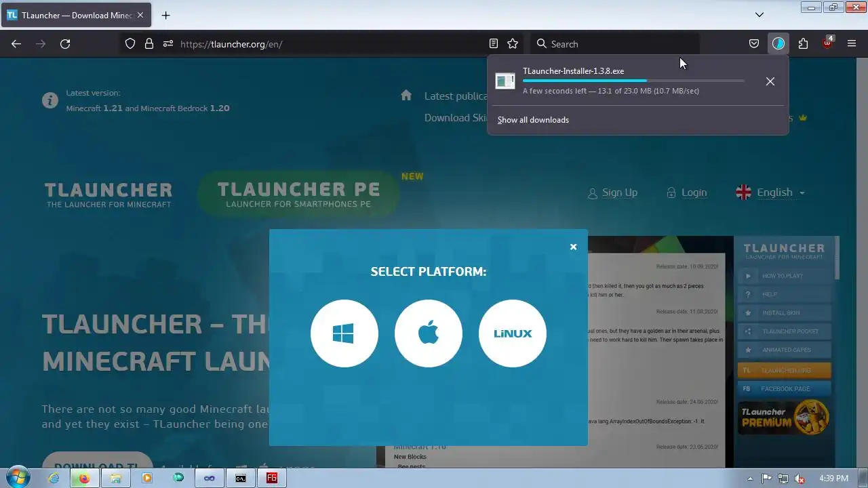Show hidden tray icons arrow
The height and width of the screenshot is (488, 868).
(750, 479)
